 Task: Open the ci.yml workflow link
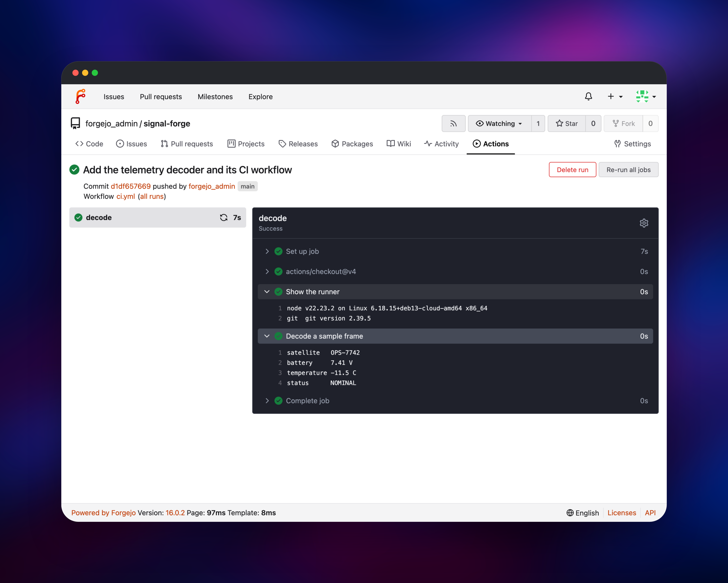tap(126, 197)
